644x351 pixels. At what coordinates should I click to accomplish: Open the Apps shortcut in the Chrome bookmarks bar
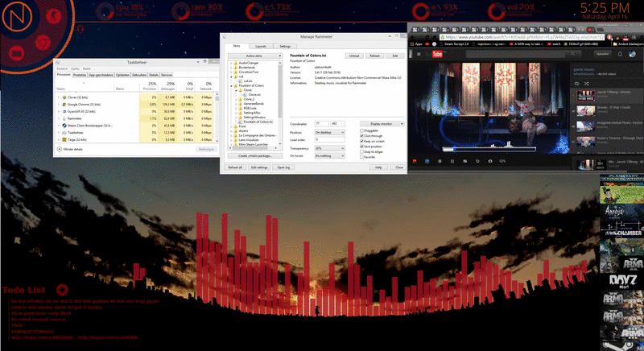pos(416,44)
